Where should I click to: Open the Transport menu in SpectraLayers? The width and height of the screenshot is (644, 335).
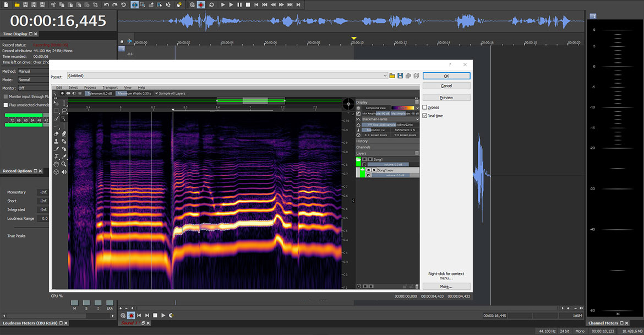point(110,88)
